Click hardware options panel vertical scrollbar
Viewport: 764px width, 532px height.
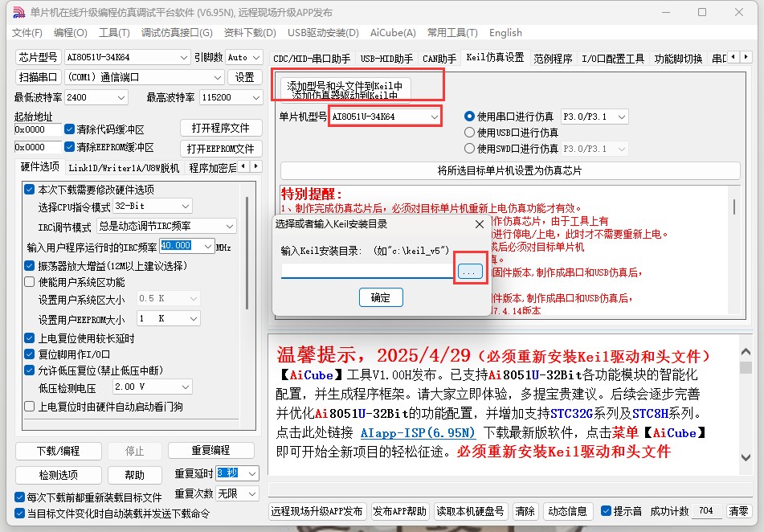[247, 254]
